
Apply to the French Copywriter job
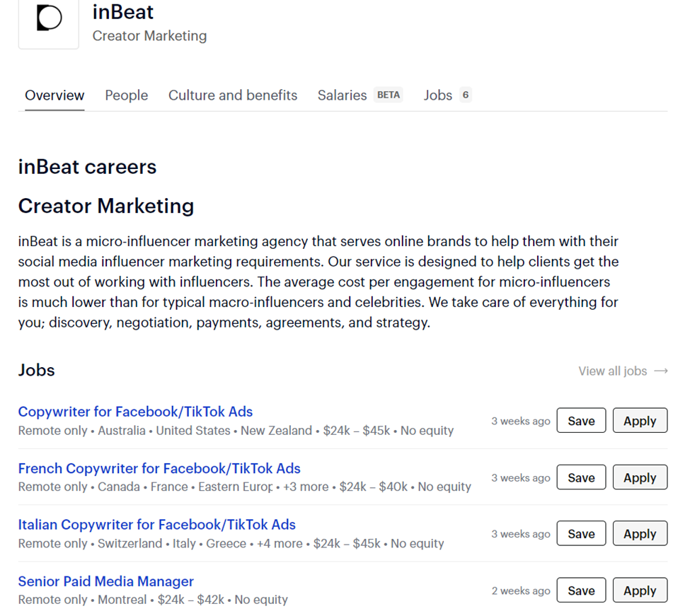640,477
